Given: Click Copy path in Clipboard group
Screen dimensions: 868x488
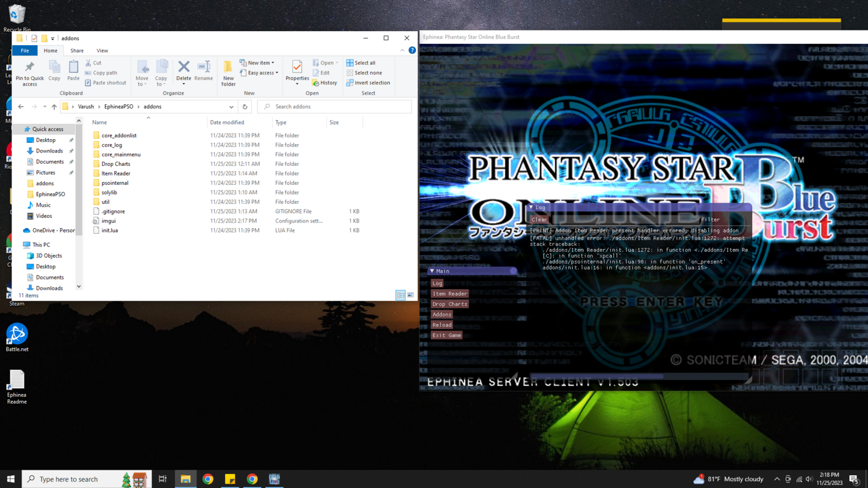Looking at the screenshot, I should click(101, 73).
